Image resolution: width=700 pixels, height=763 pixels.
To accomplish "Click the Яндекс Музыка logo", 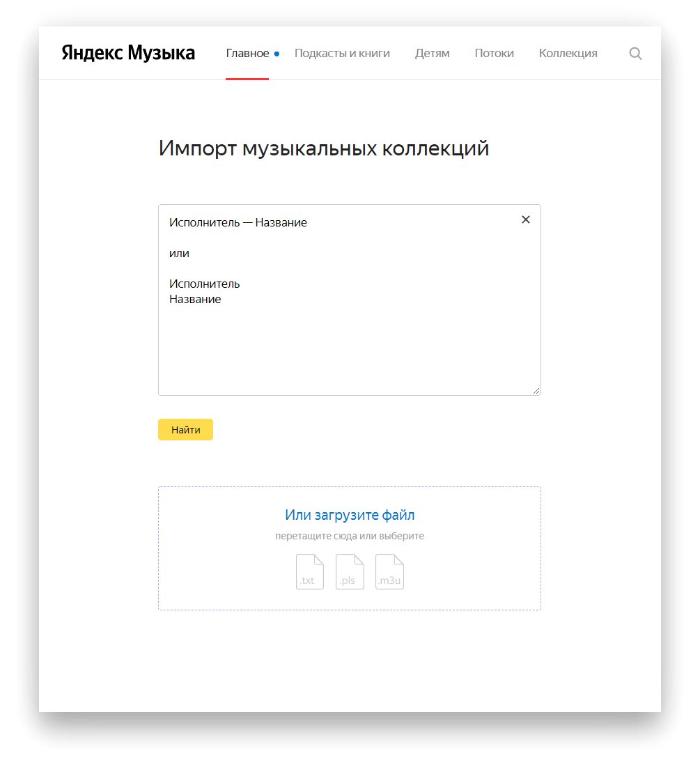I will pos(128,53).
